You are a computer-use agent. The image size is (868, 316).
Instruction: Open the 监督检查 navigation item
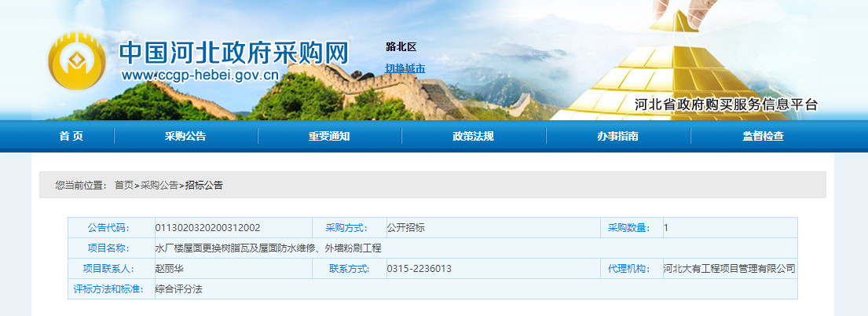pyautogui.click(x=763, y=136)
